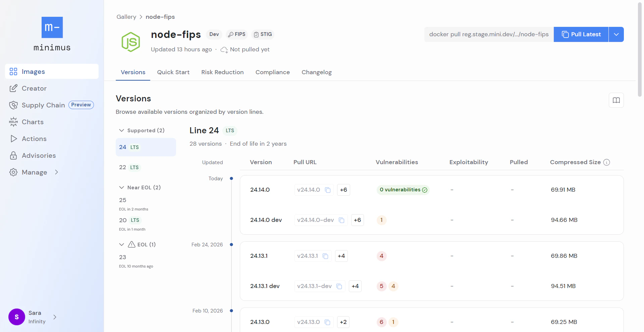Viewport: 644px width, 332px height.
Task: Collapse the Supported (2) group
Action: point(121,130)
